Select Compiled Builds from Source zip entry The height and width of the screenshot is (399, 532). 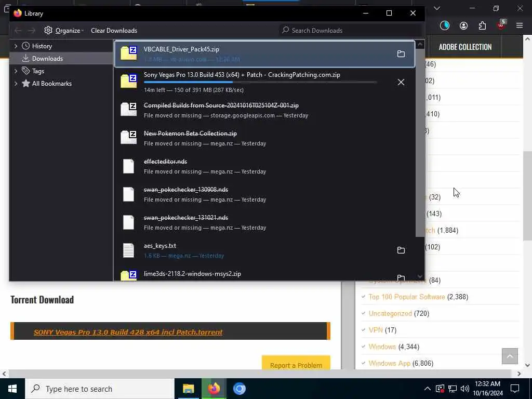264,110
